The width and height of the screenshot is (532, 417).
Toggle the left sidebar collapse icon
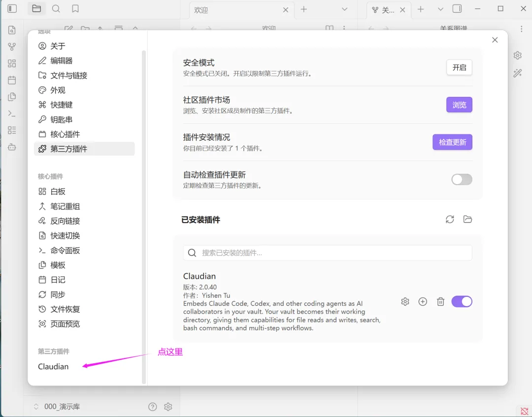(x=12, y=8)
